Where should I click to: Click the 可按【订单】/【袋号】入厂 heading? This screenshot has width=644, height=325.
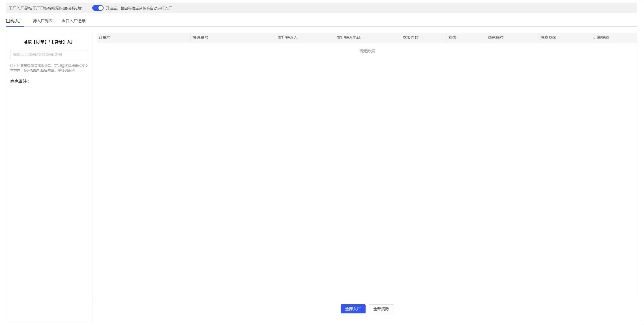pos(49,42)
